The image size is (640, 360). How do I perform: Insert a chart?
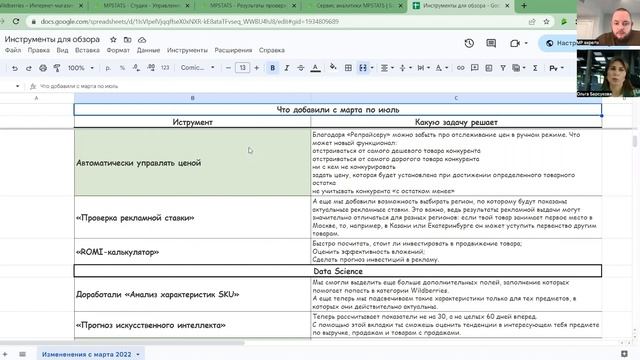pyautogui.click(x=489, y=68)
